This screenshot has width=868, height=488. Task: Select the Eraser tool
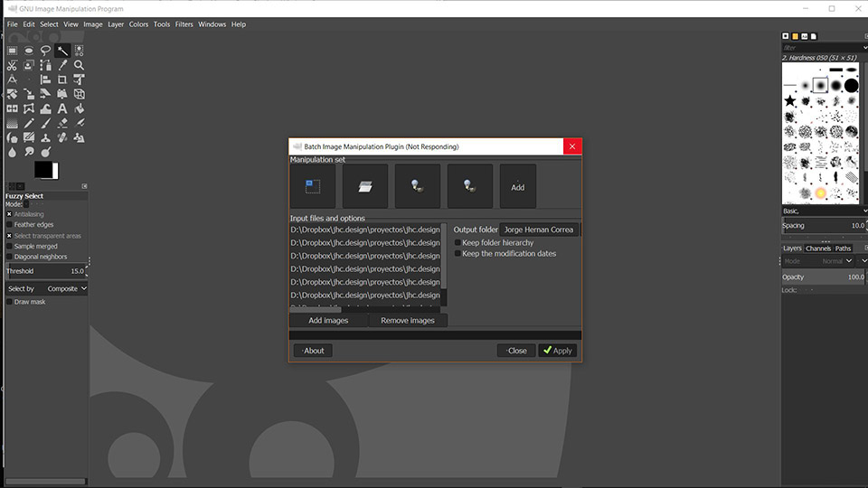(x=62, y=123)
